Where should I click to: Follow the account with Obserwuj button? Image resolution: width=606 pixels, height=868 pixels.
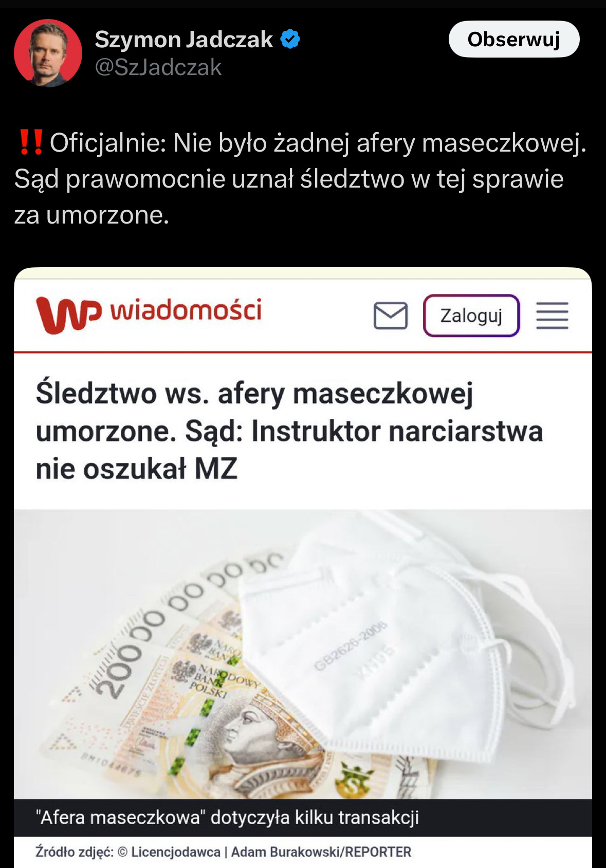click(x=514, y=39)
